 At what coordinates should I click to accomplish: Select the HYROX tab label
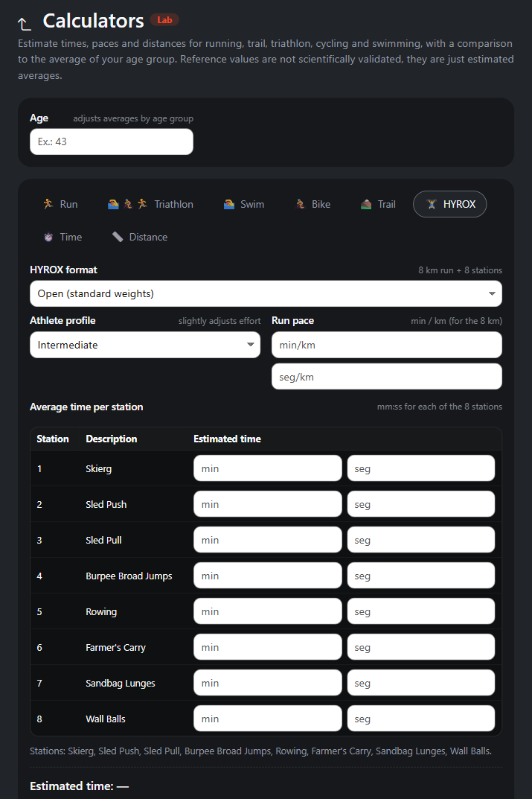(459, 204)
